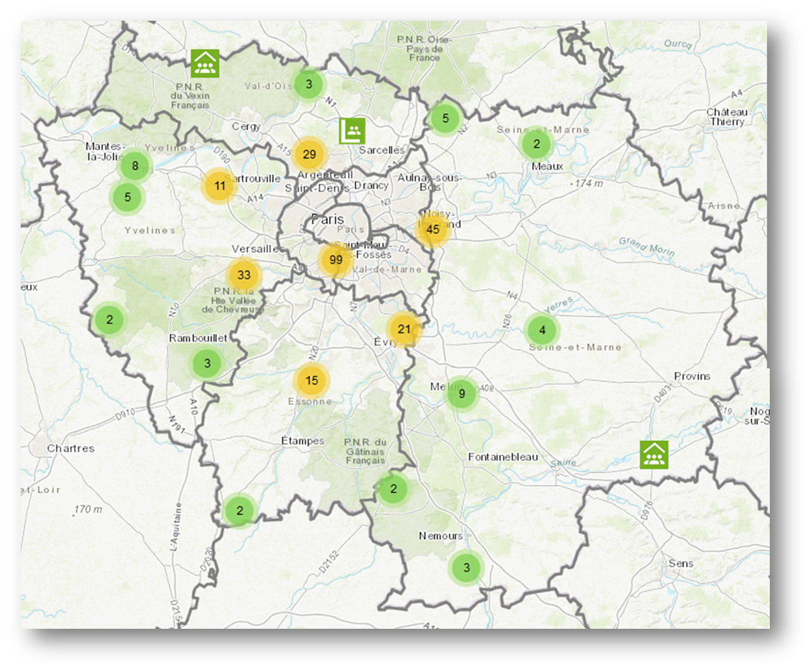Screen dimensions: 812x671
Task: Click the bold Paris city label
Action: coord(328,219)
